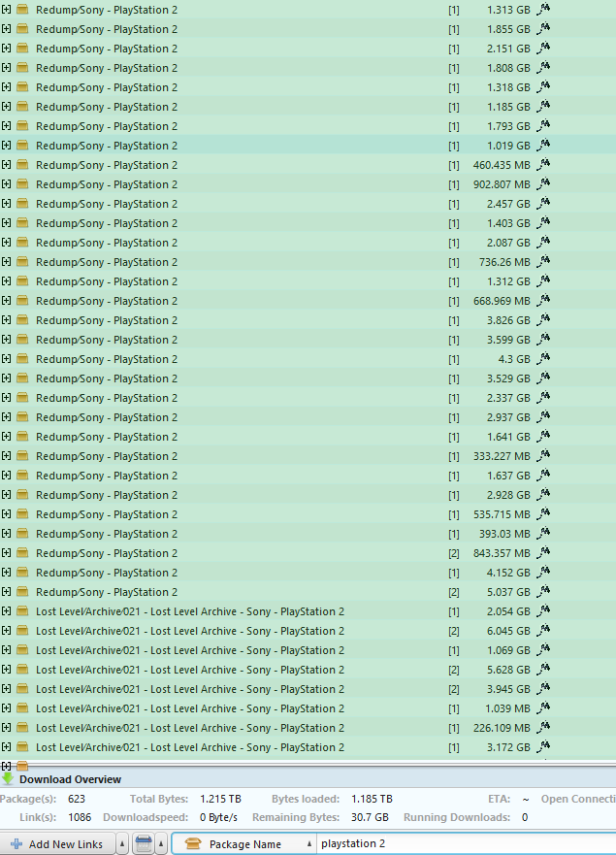Click the green Download Overview arrow icon
Screen dimensions: 616x855
click(8, 778)
